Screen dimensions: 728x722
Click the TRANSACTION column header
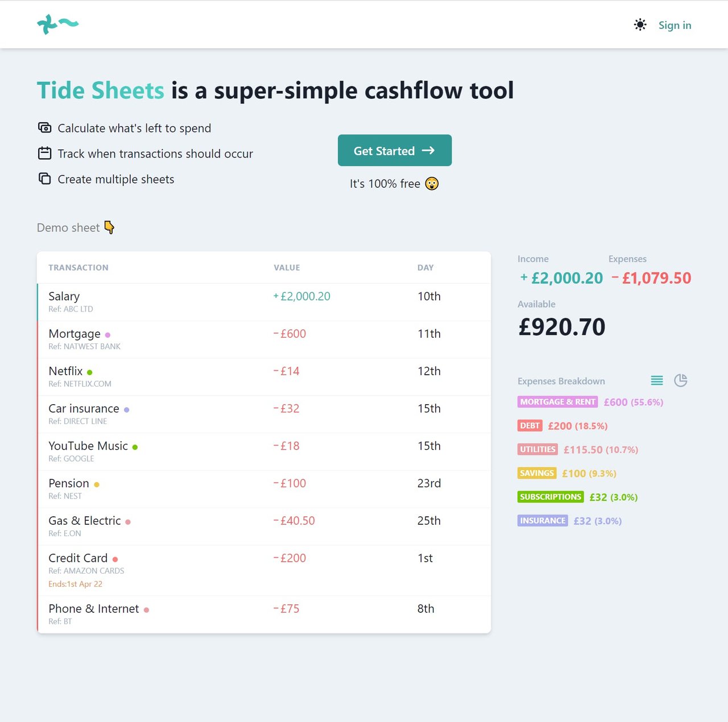(78, 268)
